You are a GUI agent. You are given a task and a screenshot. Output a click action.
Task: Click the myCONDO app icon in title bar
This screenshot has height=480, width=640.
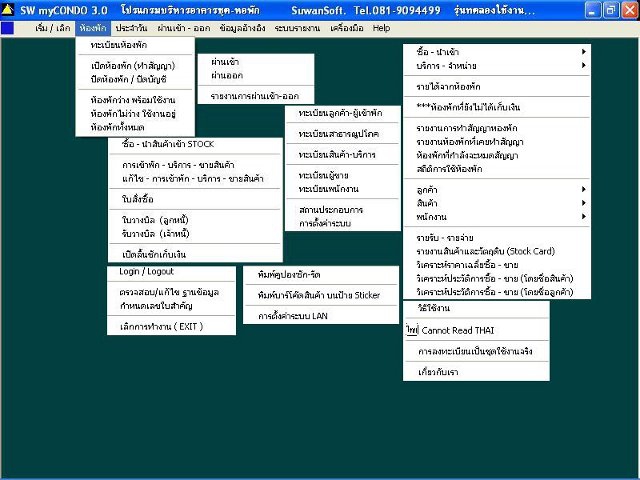coord(8,10)
